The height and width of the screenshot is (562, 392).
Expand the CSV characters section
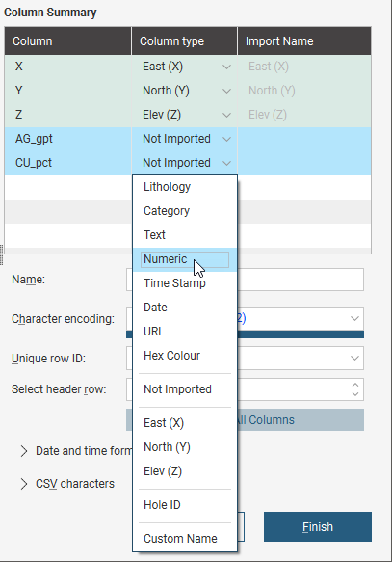click(24, 484)
